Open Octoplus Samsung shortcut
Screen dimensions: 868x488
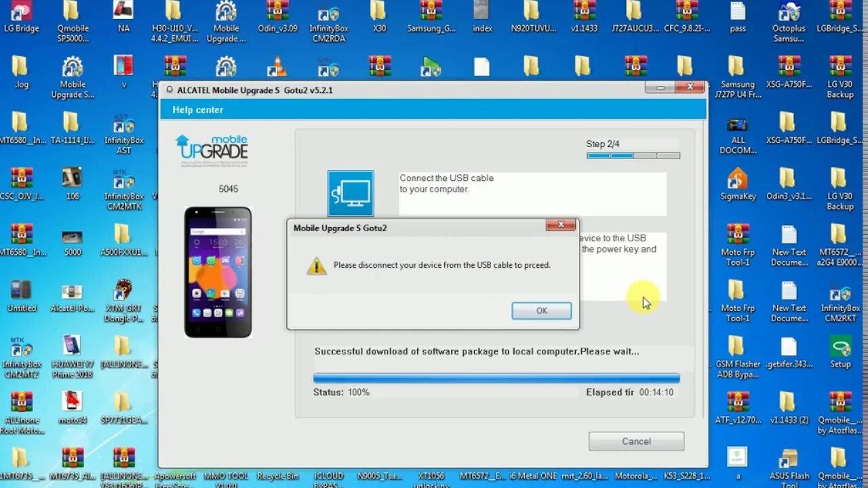[789, 22]
